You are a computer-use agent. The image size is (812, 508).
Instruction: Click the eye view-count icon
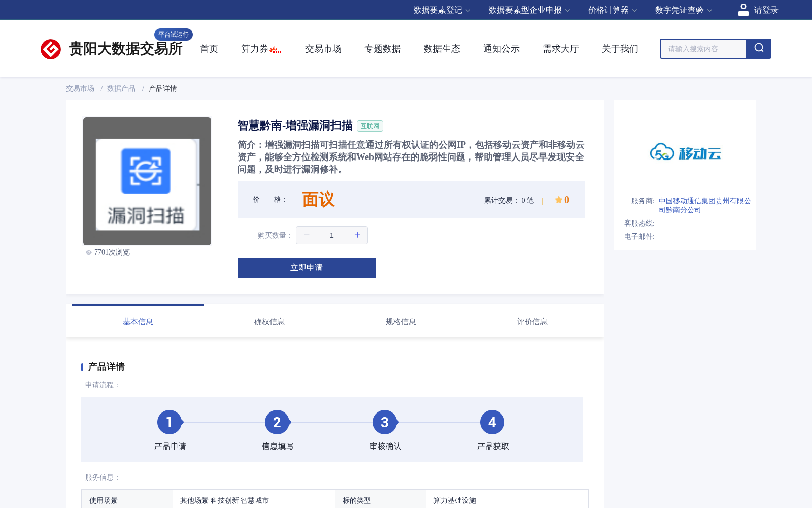tap(89, 252)
